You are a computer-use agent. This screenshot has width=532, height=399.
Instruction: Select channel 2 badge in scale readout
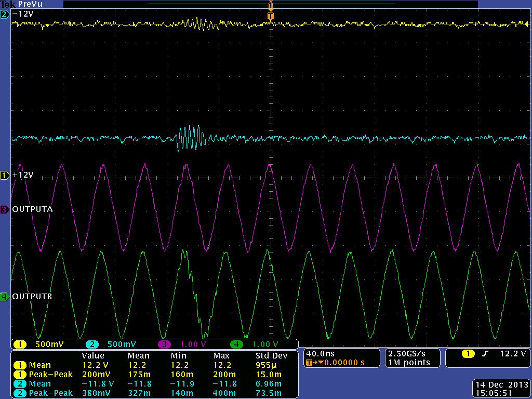pos(92,344)
